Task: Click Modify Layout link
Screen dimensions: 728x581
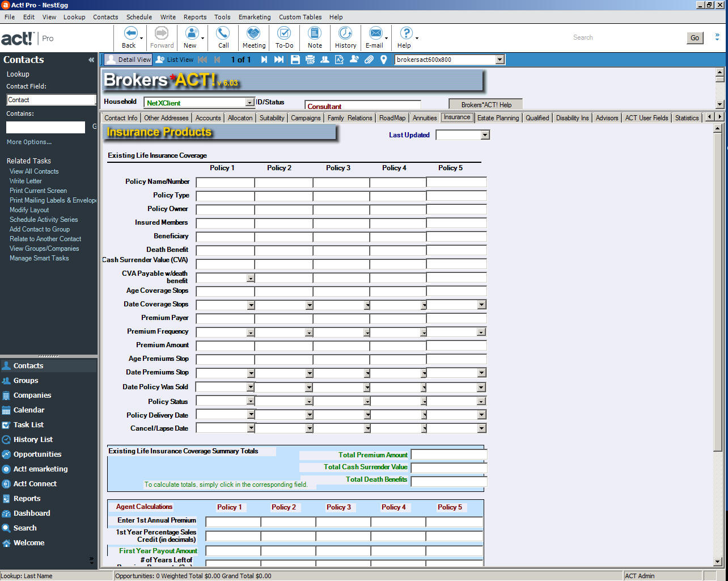Action: point(29,210)
